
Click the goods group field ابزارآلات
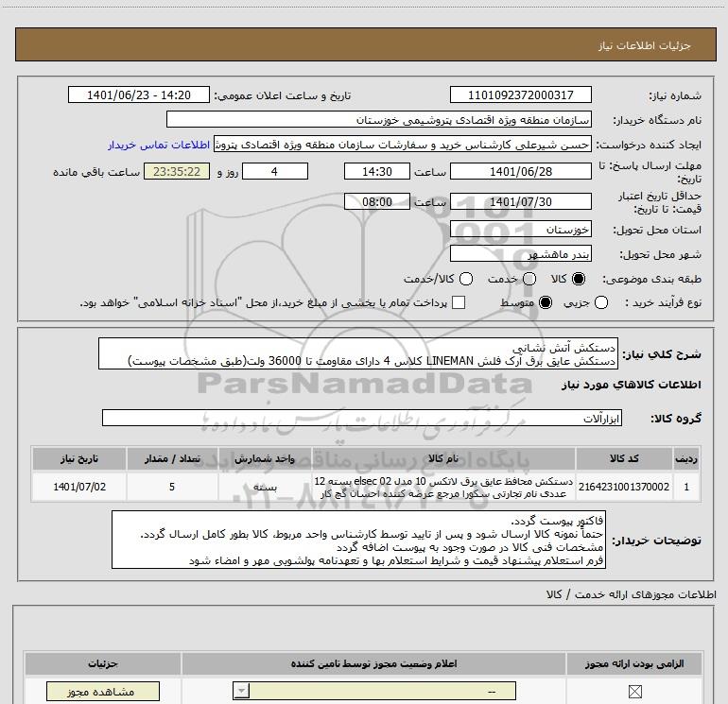362,418
